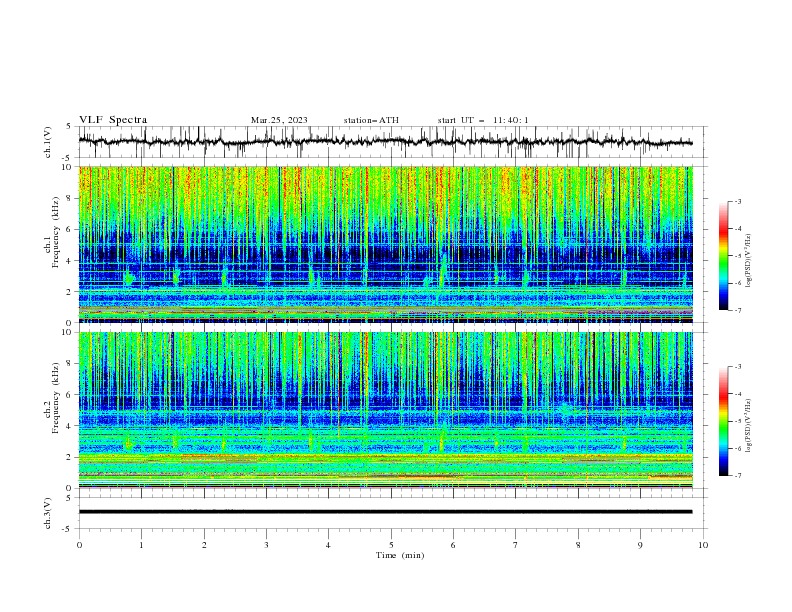Click the ch.1(V) waveform axis label
The height and width of the screenshot is (612, 792).
48,142
